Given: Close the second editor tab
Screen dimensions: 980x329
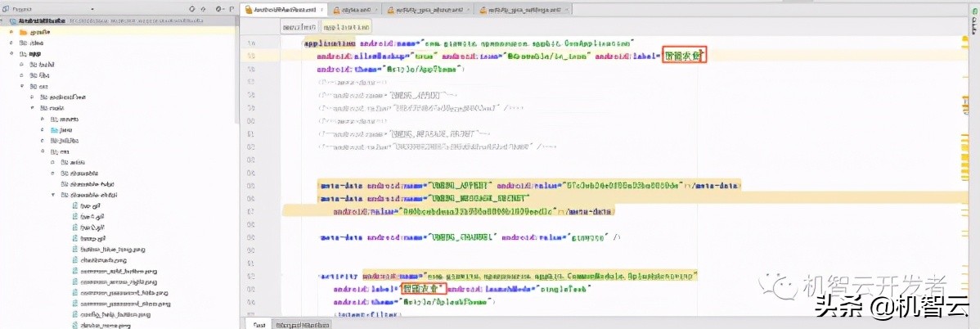Looking at the screenshot, I should (x=375, y=10).
